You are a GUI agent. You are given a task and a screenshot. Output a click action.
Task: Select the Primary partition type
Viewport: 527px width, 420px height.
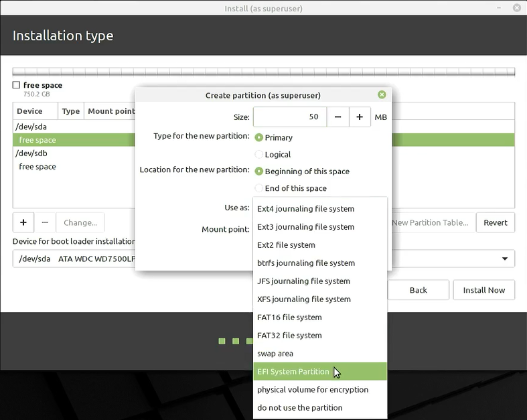click(259, 137)
